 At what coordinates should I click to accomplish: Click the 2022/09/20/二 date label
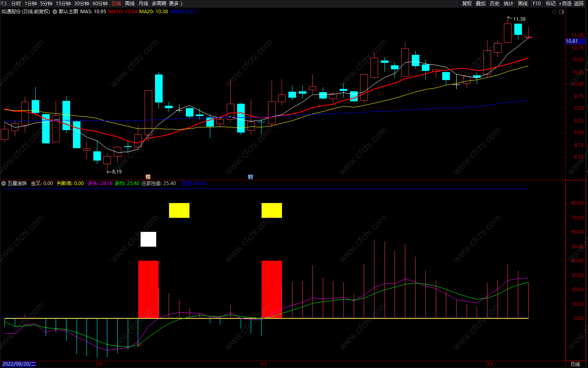pos(19,364)
